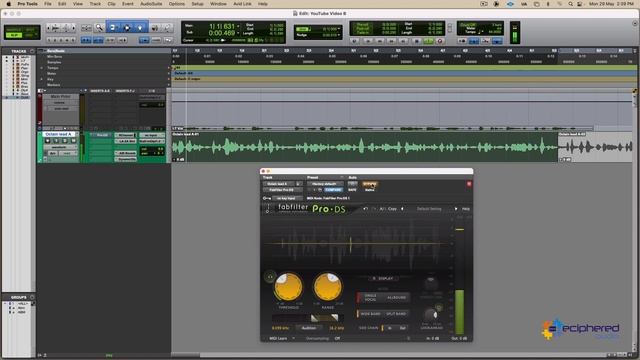This screenshot has height=360, width=640.
Task: Click the Go to End transport button
Action: pos(404,41)
